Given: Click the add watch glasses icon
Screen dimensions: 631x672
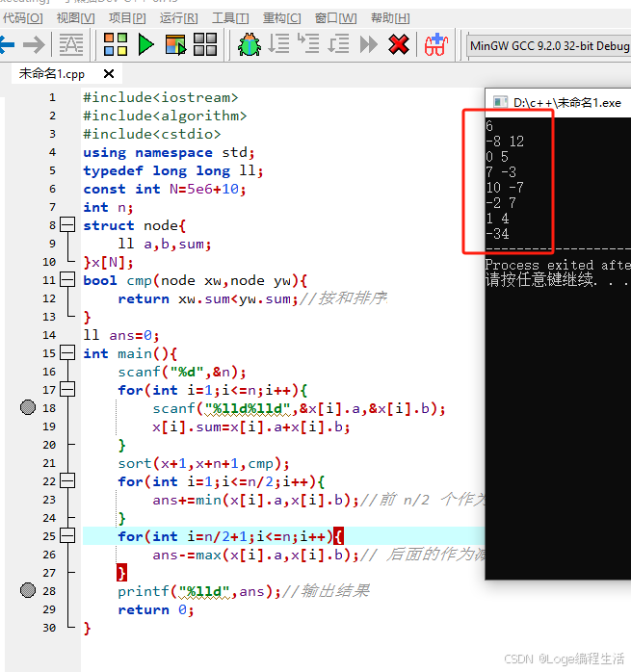Looking at the screenshot, I should (x=435, y=44).
